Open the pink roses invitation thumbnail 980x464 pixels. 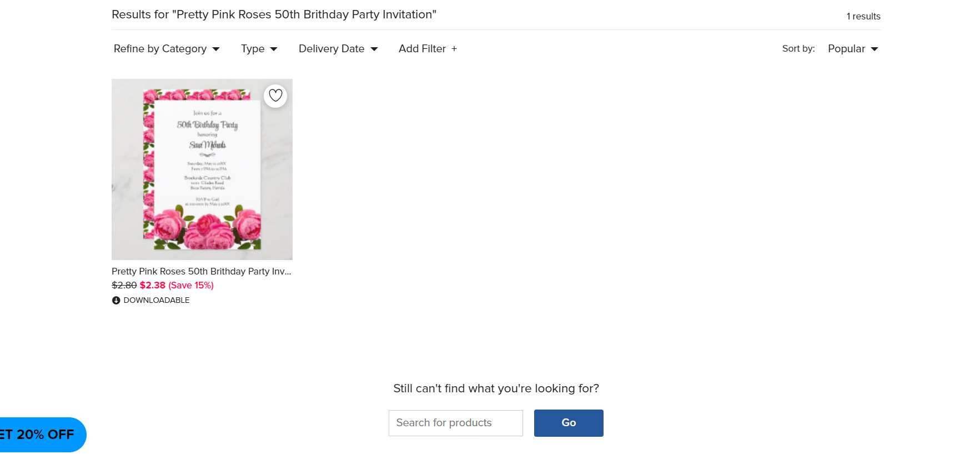tap(202, 169)
